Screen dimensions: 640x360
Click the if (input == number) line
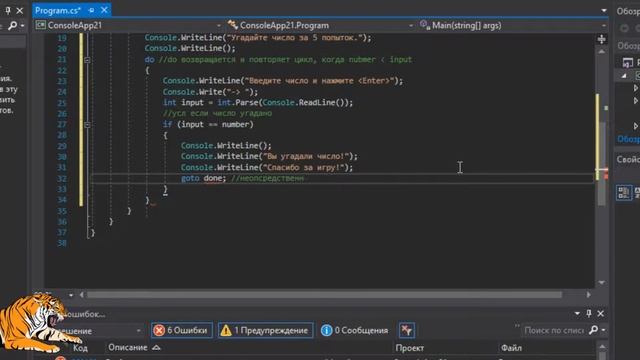(208, 124)
